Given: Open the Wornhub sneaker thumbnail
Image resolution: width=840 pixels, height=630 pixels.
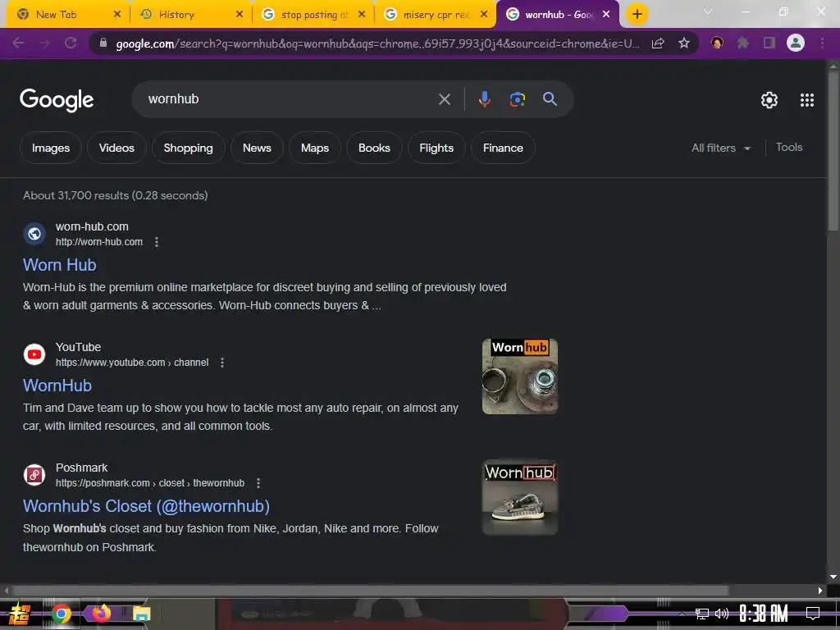Looking at the screenshot, I should [519, 497].
